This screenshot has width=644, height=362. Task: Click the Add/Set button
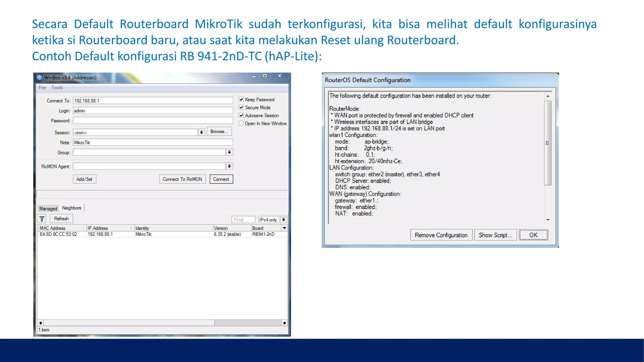pyautogui.click(x=85, y=179)
